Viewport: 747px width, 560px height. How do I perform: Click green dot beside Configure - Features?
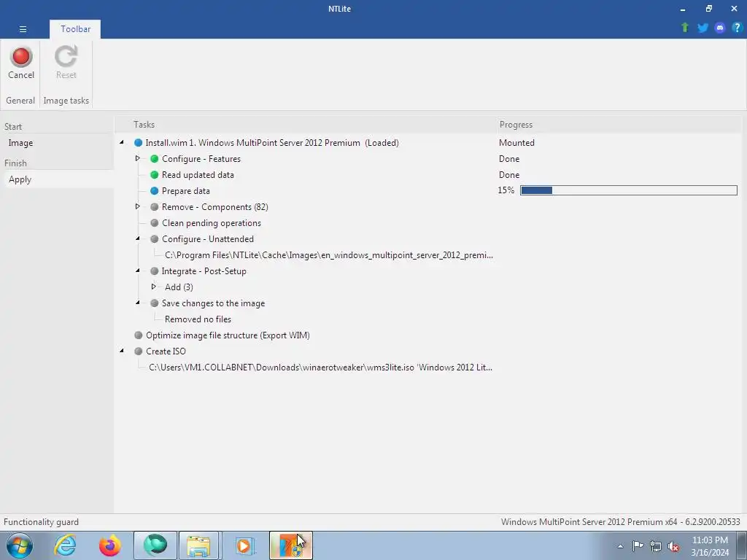tap(155, 158)
